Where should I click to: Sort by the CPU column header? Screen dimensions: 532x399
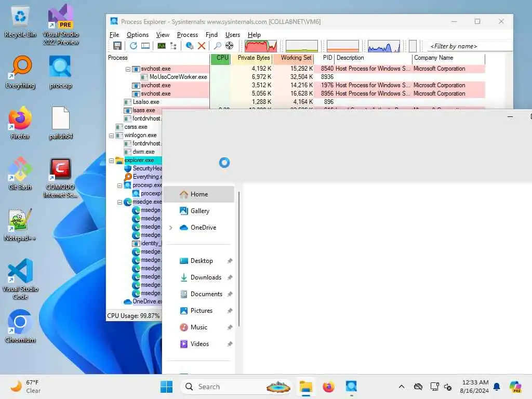pos(220,58)
